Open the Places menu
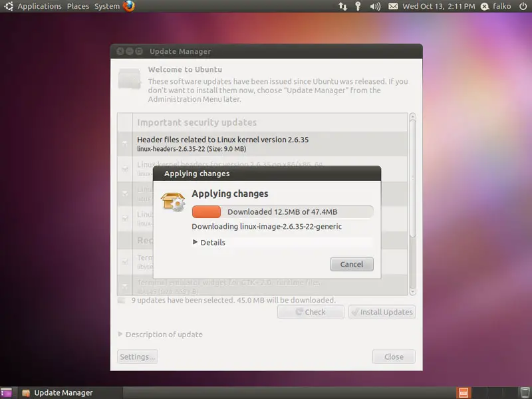Screen dimensions: 532x399 78,6
